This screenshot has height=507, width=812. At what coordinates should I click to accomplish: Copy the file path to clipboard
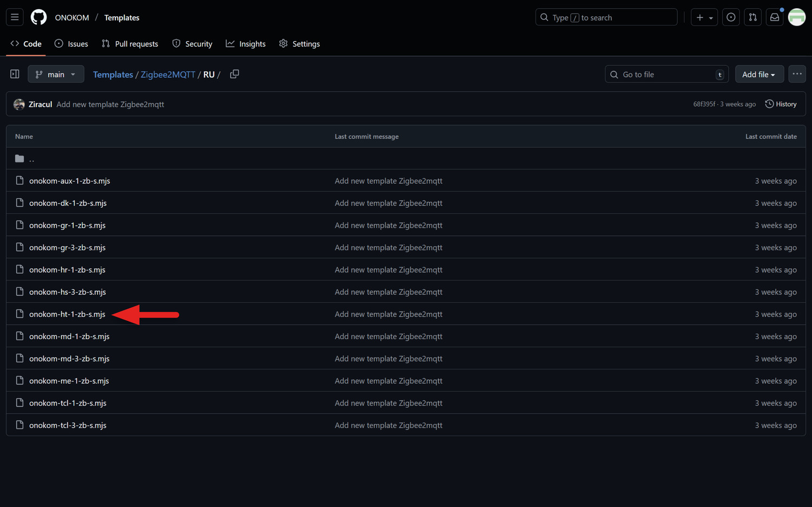[x=234, y=74]
